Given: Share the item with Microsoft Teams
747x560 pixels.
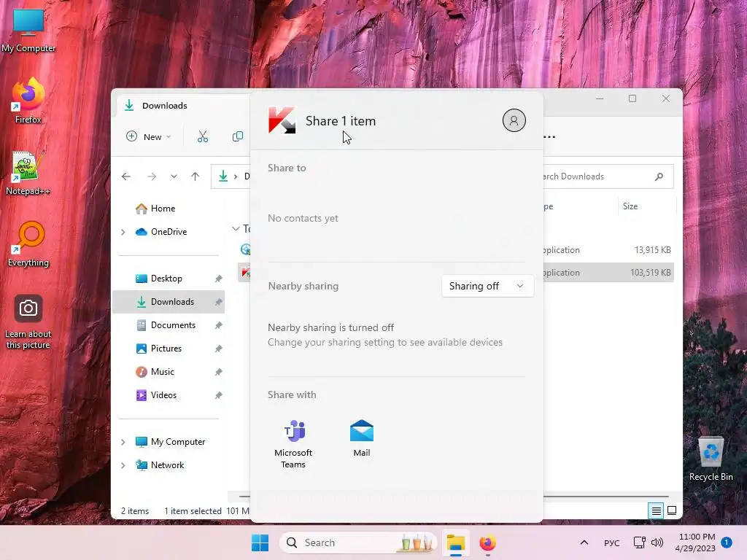Looking at the screenshot, I should [293, 444].
